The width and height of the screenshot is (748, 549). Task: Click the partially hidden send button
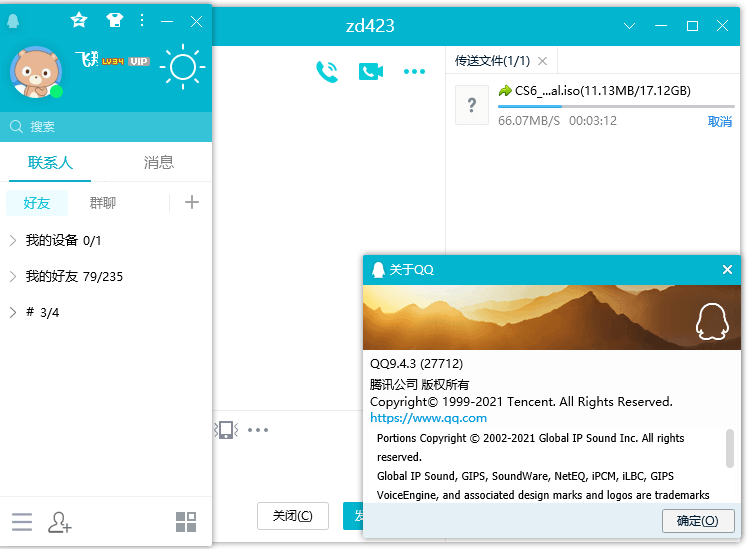click(x=353, y=516)
